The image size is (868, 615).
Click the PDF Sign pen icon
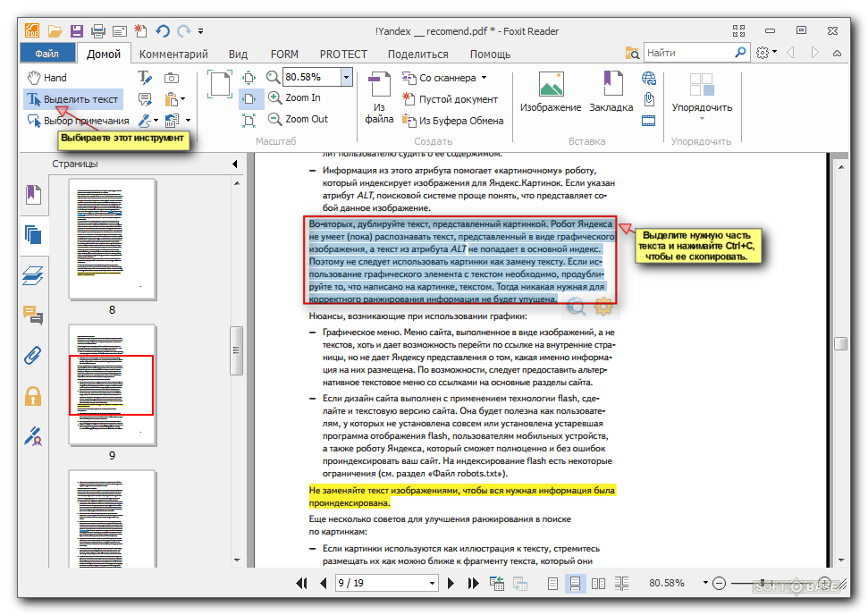coord(145,120)
